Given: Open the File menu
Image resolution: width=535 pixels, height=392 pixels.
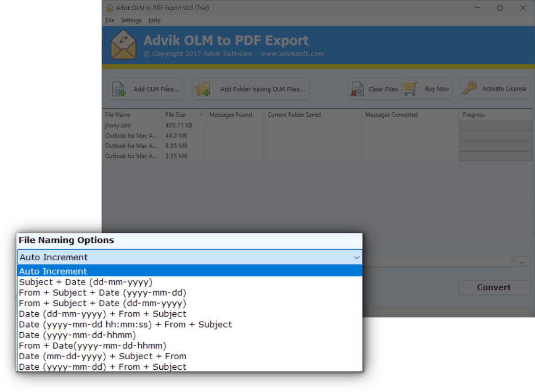Looking at the screenshot, I should [x=110, y=20].
